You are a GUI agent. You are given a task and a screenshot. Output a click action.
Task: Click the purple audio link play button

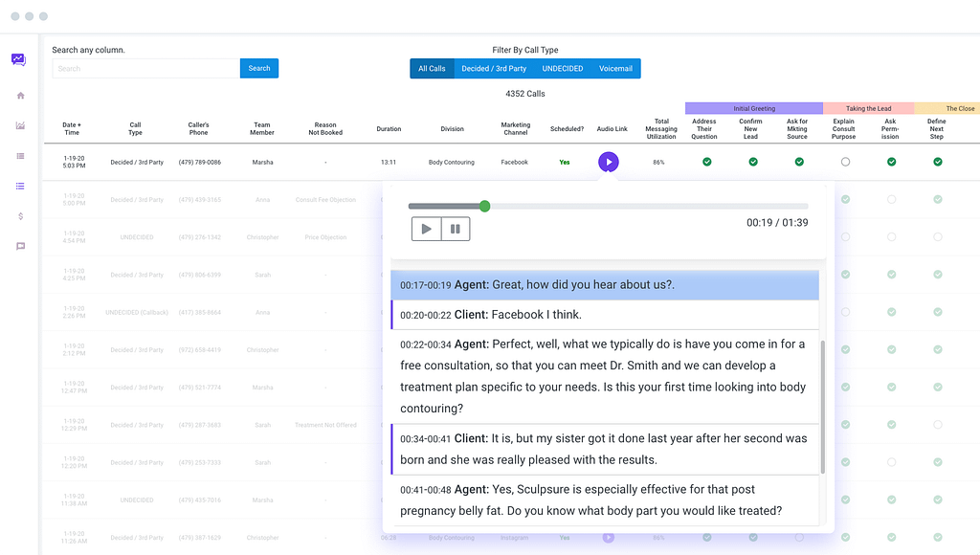608,163
